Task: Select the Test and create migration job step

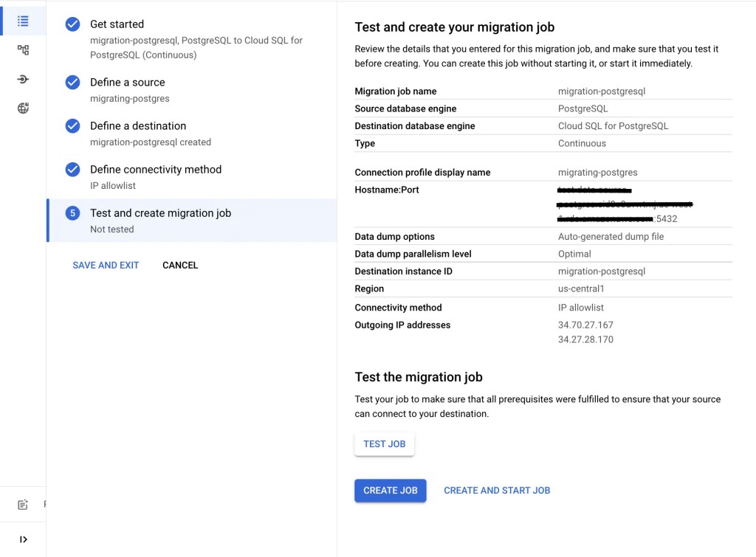Action: [x=159, y=212]
